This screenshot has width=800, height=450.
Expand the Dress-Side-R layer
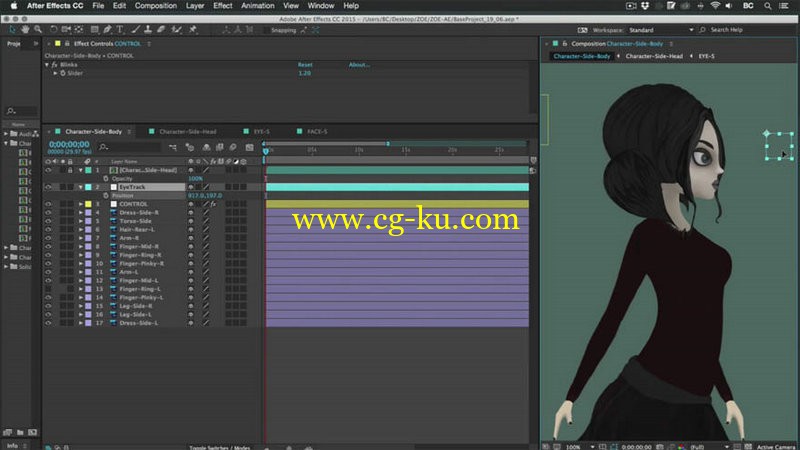click(x=81, y=212)
